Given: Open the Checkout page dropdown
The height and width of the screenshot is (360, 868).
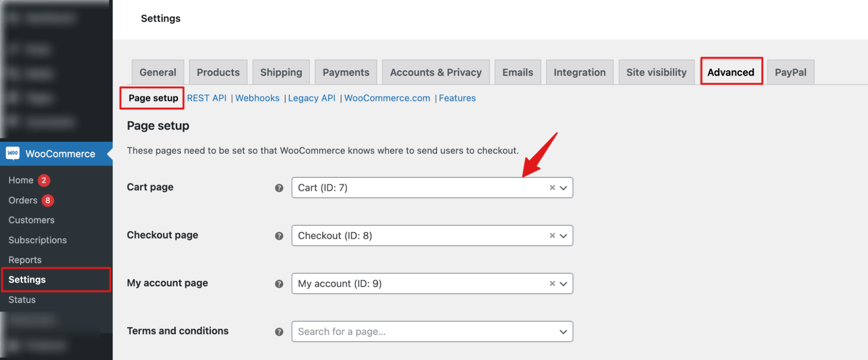Looking at the screenshot, I should point(564,236).
